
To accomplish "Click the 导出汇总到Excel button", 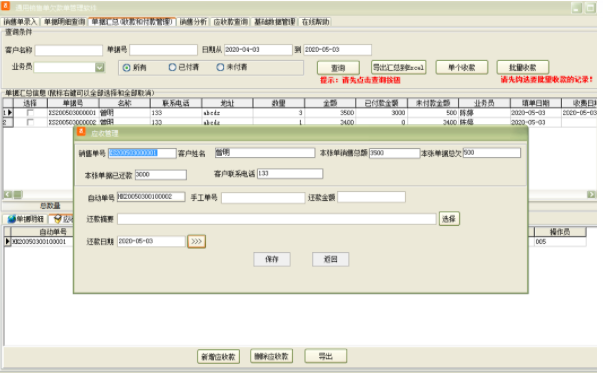I will (x=398, y=67).
